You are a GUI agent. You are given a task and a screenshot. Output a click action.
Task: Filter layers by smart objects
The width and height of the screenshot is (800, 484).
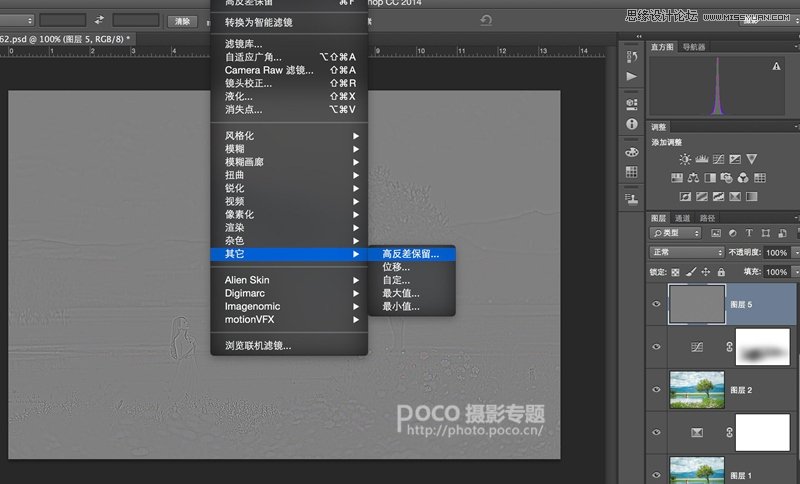782,233
